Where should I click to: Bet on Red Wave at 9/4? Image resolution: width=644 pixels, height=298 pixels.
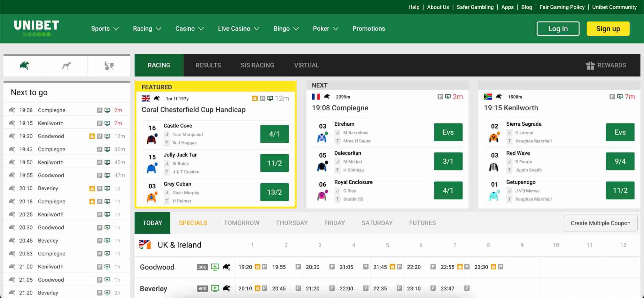tap(620, 161)
